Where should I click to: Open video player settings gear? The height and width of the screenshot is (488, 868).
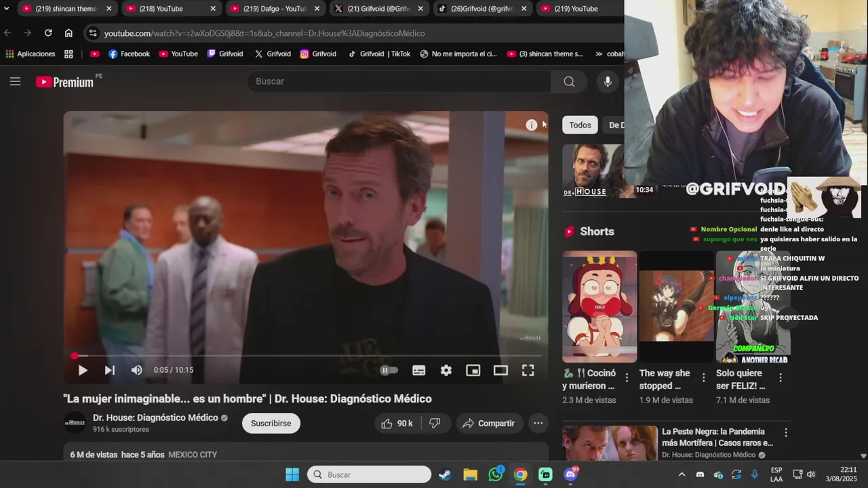point(446,370)
